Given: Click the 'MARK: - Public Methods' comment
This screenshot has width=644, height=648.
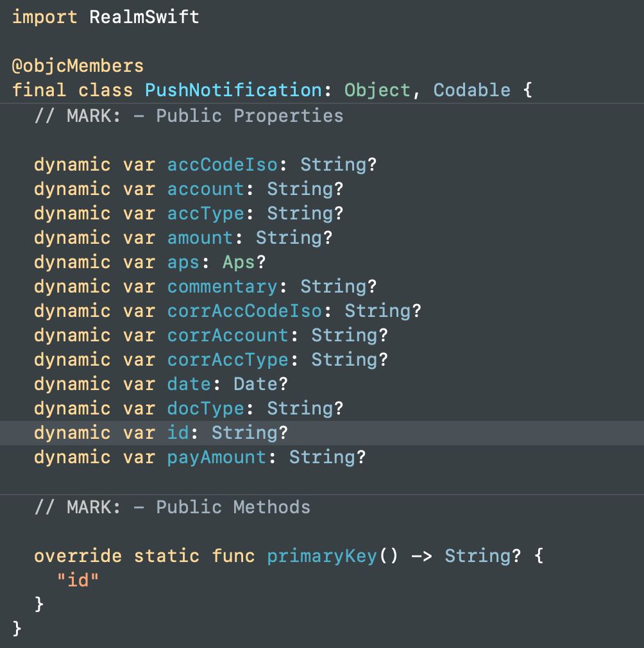Looking at the screenshot, I should click(173, 507).
